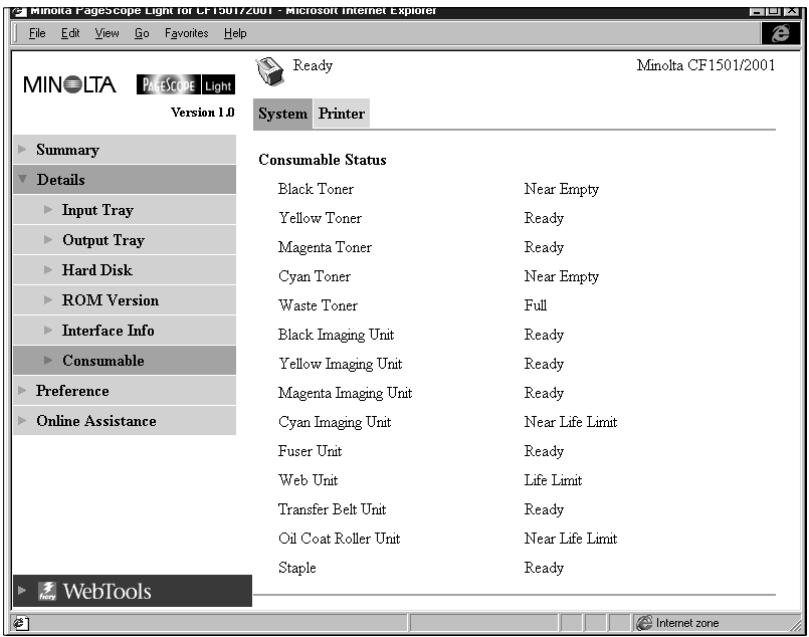Open the Edit menu

coord(70,34)
